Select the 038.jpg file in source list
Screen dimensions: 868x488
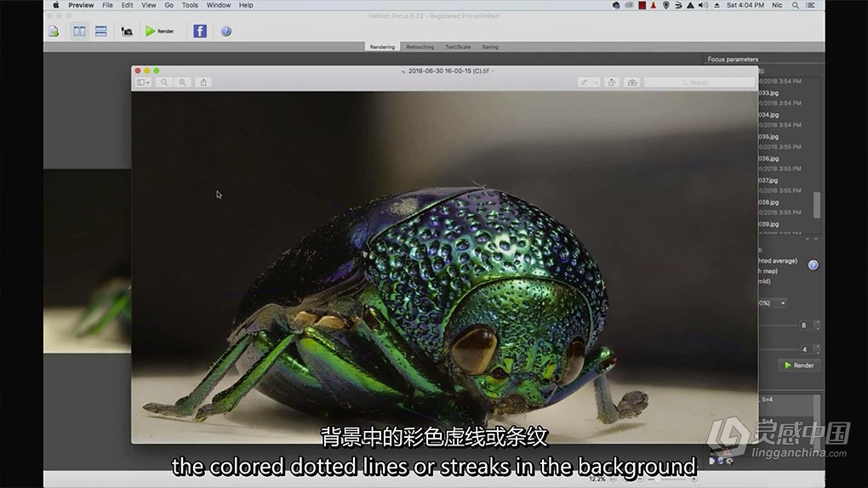(x=768, y=202)
